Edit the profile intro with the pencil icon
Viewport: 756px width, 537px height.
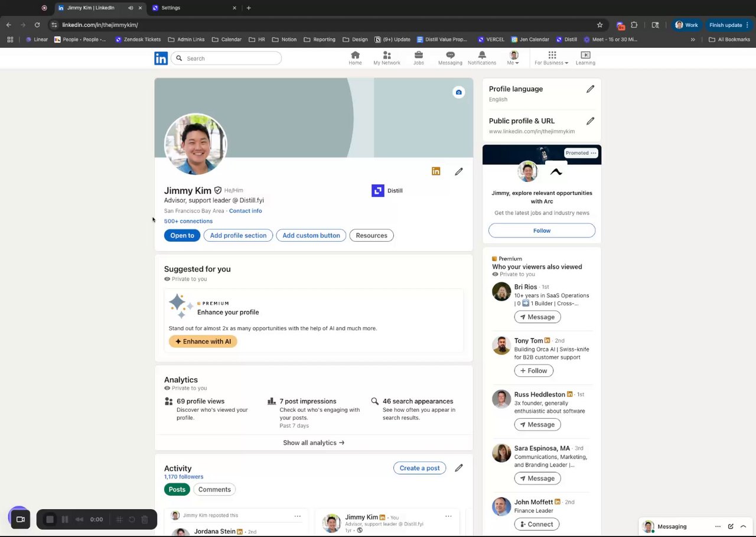click(x=459, y=171)
